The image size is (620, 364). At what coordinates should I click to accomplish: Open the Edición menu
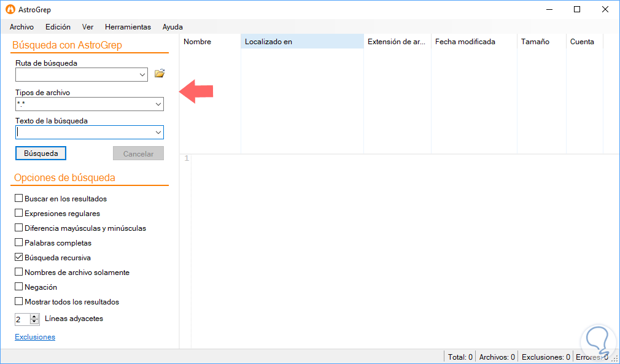pos(58,27)
